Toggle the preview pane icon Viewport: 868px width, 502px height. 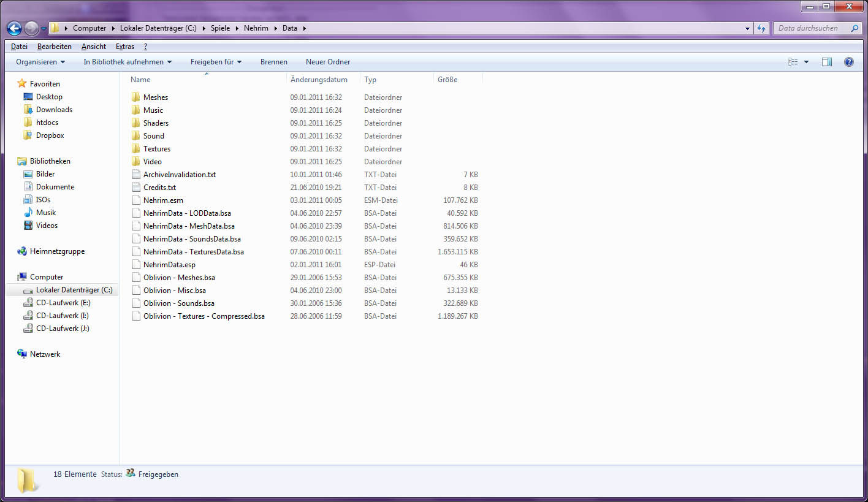826,62
